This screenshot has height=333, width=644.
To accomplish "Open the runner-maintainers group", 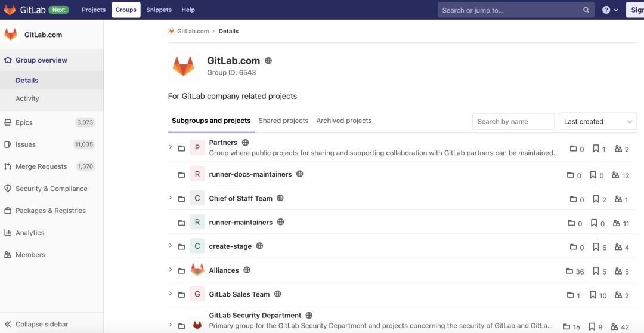I will [241, 223].
